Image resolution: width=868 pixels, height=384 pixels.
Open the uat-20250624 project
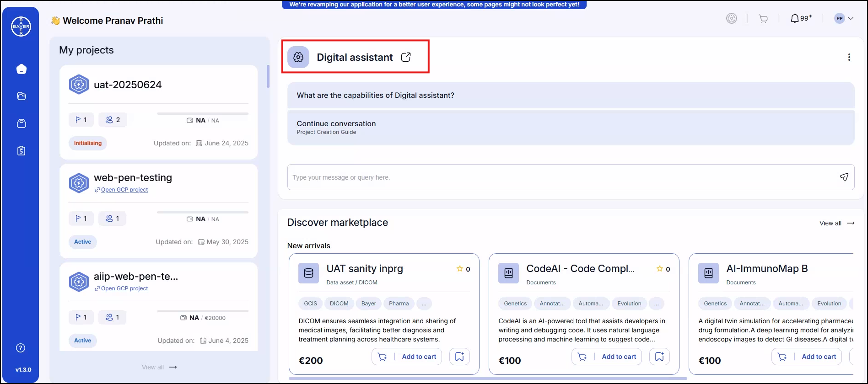(x=128, y=85)
